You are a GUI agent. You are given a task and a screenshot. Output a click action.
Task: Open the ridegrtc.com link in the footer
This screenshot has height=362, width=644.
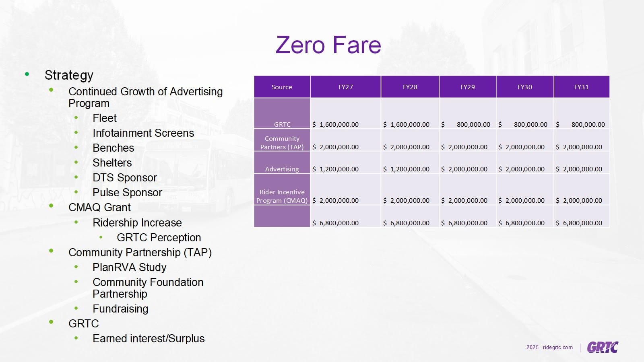coord(557,347)
